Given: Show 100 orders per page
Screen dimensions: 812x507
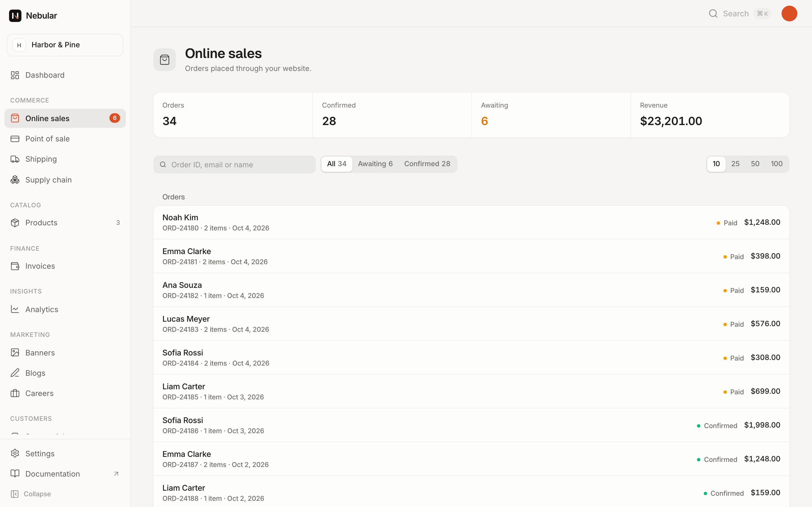Looking at the screenshot, I should coord(776,164).
